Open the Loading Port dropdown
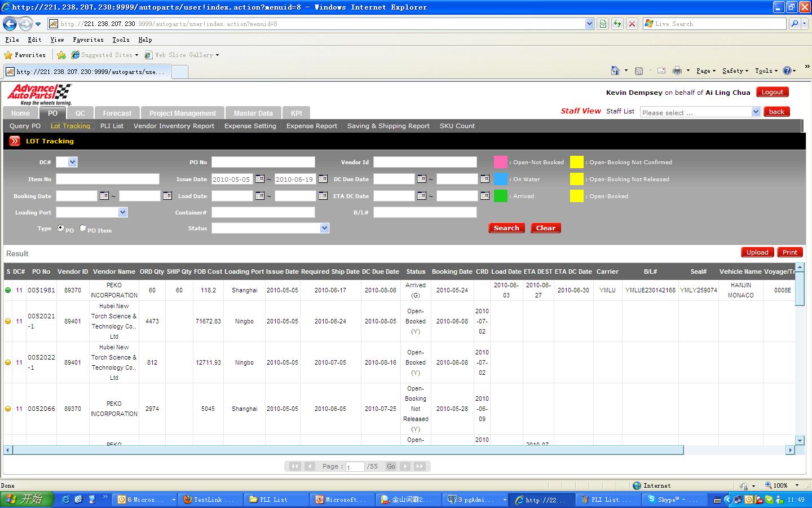 [122, 212]
